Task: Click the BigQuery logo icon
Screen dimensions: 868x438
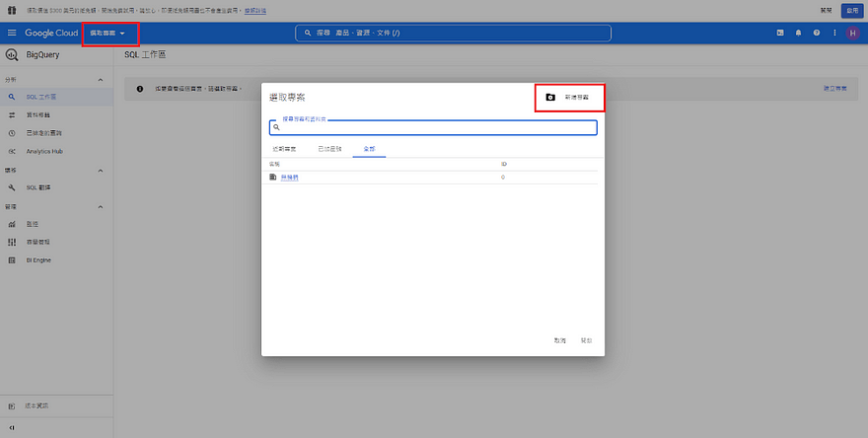Action: pyautogui.click(x=12, y=55)
